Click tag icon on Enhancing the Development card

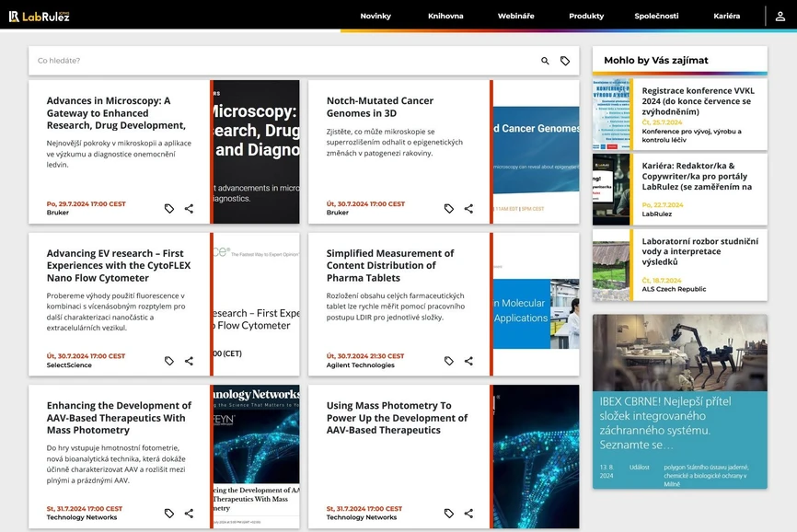click(x=169, y=514)
